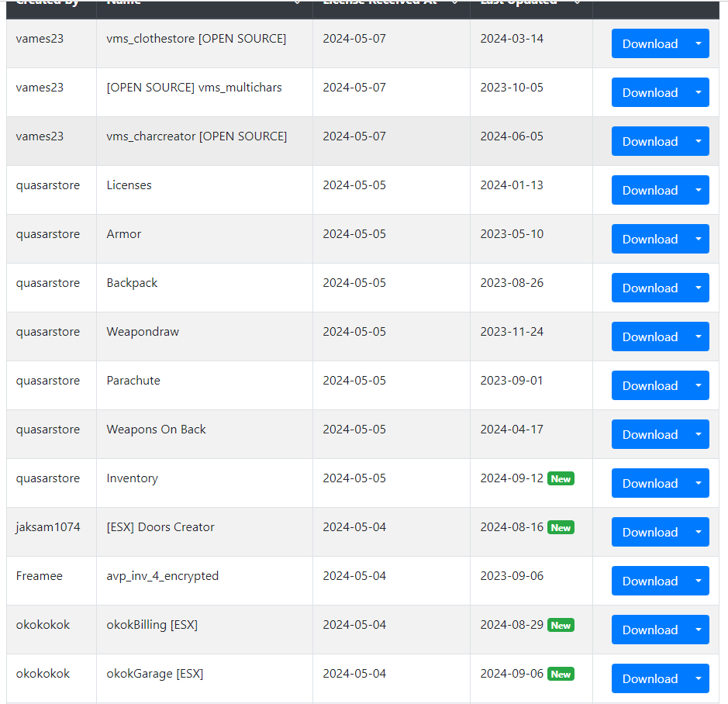Image resolution: width=728 pixels, height=704 pixels.
Task: Download the Inventory resource
Action: click(650, 483)
